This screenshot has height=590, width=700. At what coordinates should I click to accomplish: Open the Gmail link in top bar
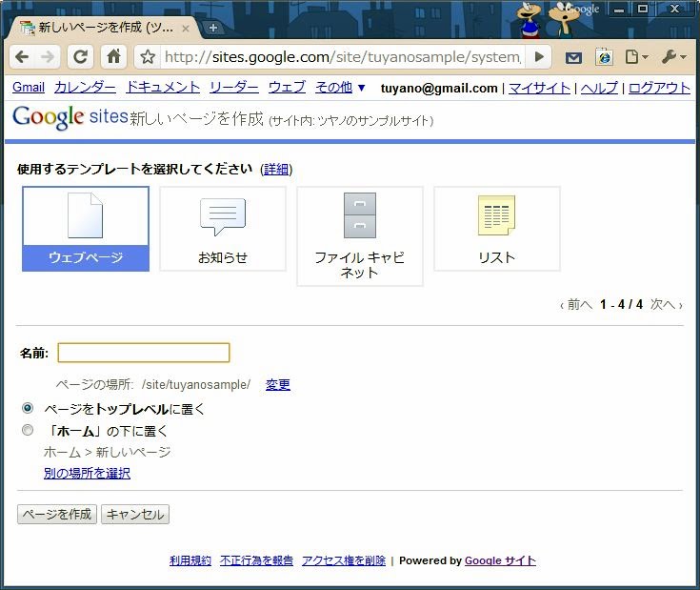29,87
